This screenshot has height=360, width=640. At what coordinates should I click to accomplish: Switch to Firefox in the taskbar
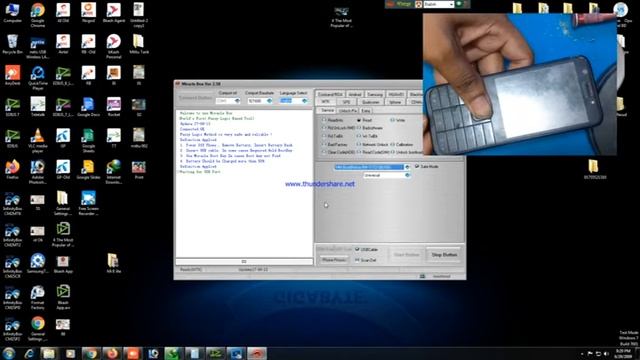(x=111, y=353)
